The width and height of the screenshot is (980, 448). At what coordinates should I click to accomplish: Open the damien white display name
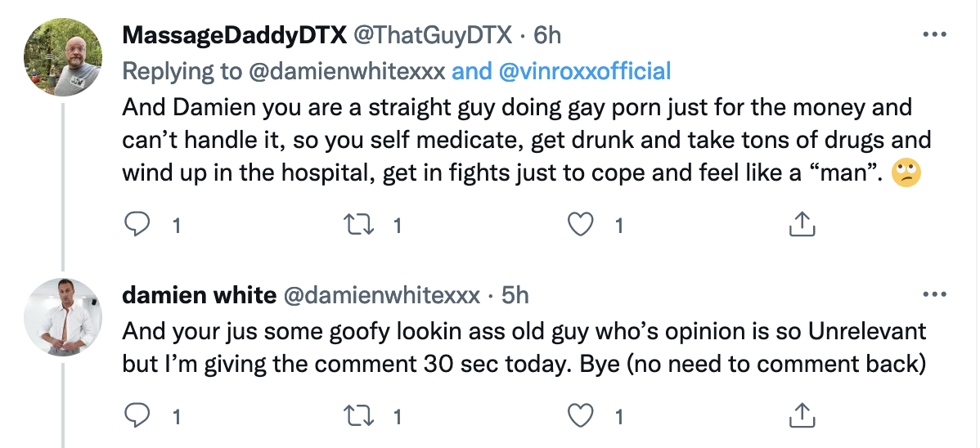200,295
